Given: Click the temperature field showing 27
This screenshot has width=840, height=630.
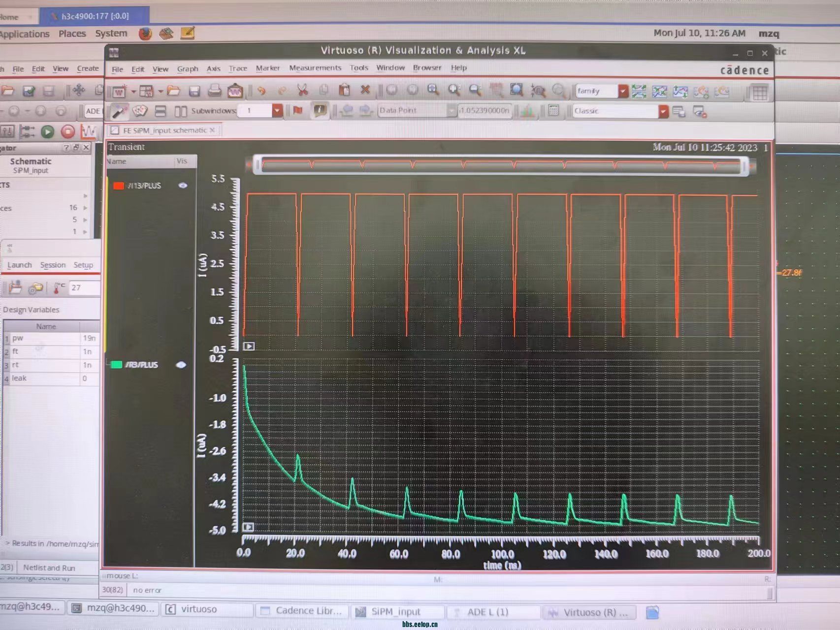Looking at the screenshot, I should (x=85, y=287).
